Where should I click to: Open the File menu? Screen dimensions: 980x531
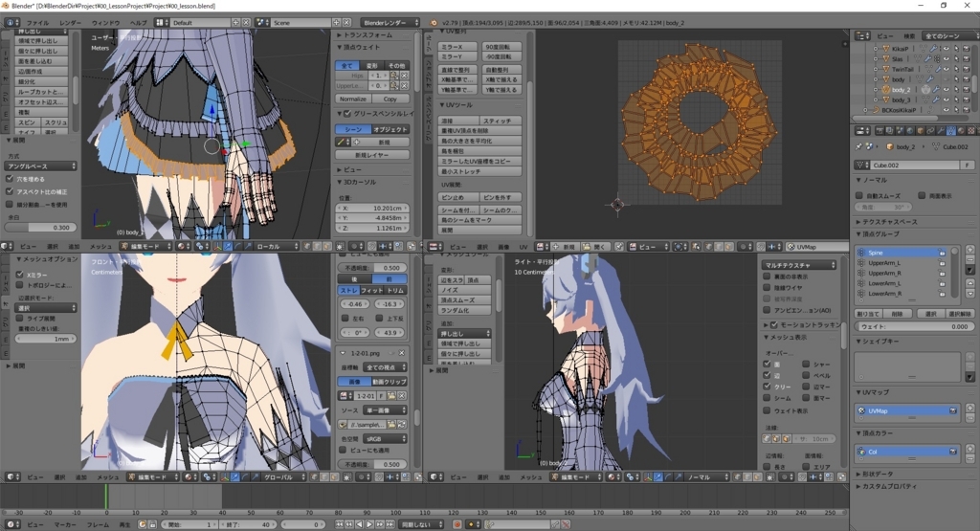click(x=37, y=23)
